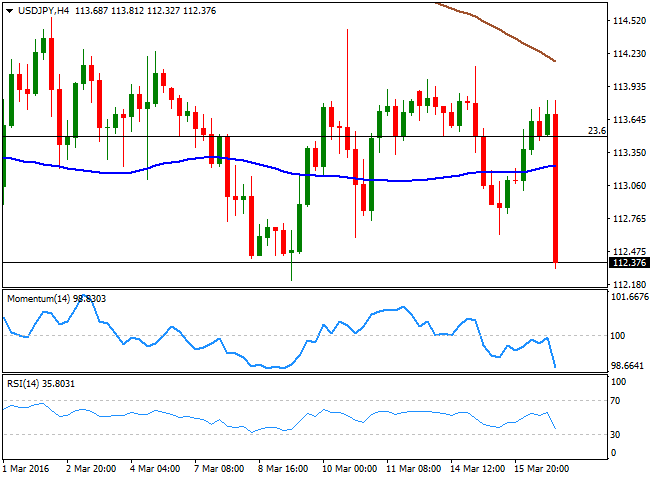650x480 pixels.
Task: Select the OHLC values 113.687 113.812 112.327 112.376
Action: tap(146, 11)
